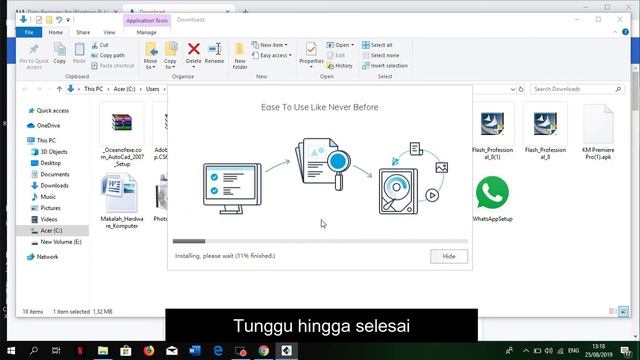
Task: Open Netflix from the taskbar
Action: [80, 351]
